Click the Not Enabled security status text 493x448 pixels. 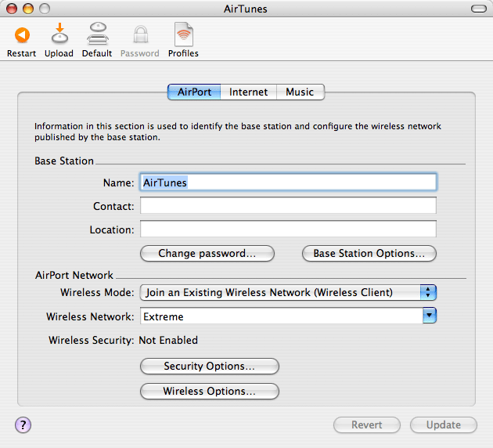pos(168,341)
